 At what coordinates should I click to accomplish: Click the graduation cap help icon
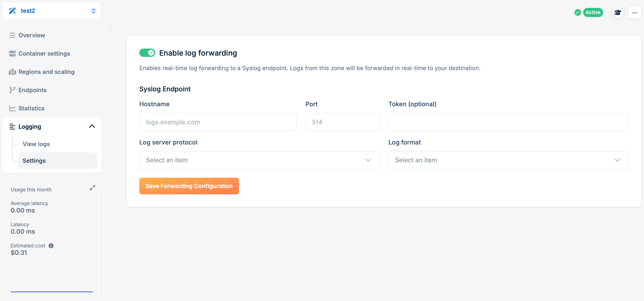(618, 12)
